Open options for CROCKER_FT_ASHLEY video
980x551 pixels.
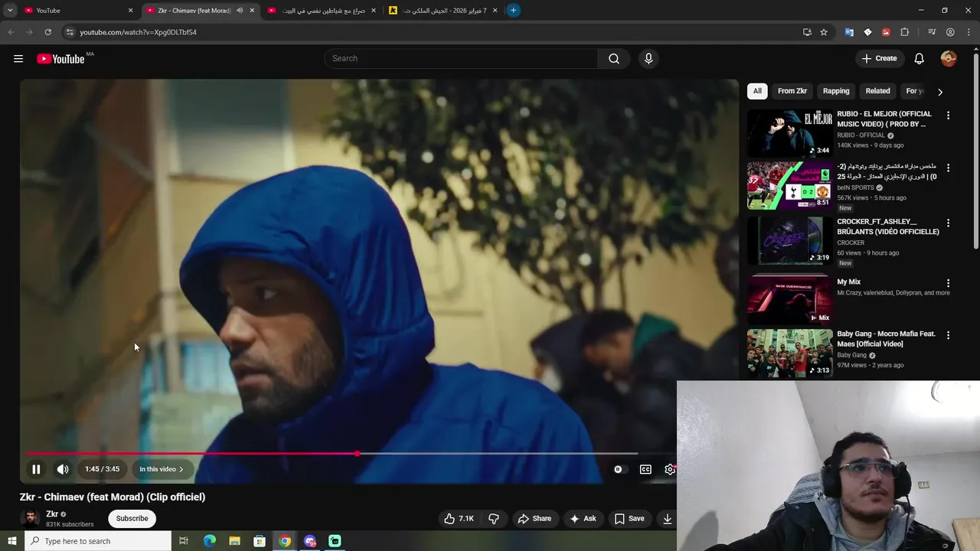(948, 223)
